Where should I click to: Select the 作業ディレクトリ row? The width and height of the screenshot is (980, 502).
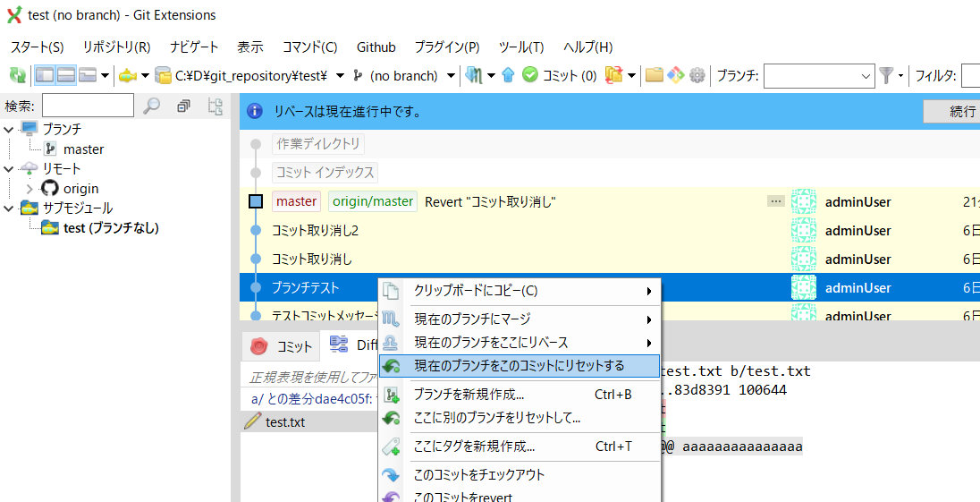[x=610, y=144]
